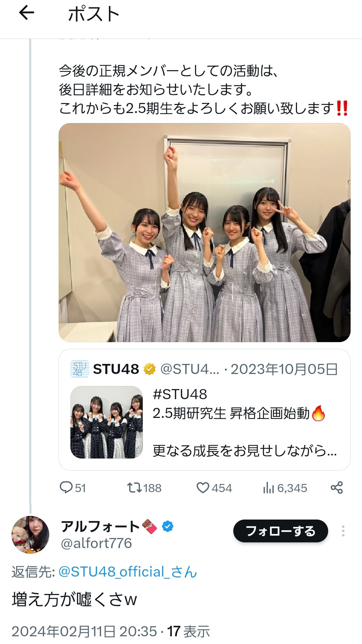Screen dimensions: 362x644
Task: Tap the share icon on the post
Action: click(337, 488)
